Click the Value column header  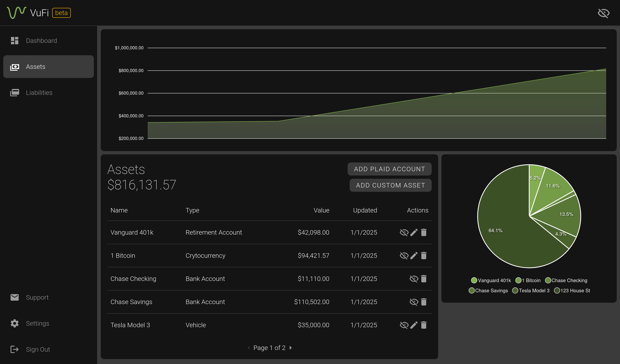321,210
